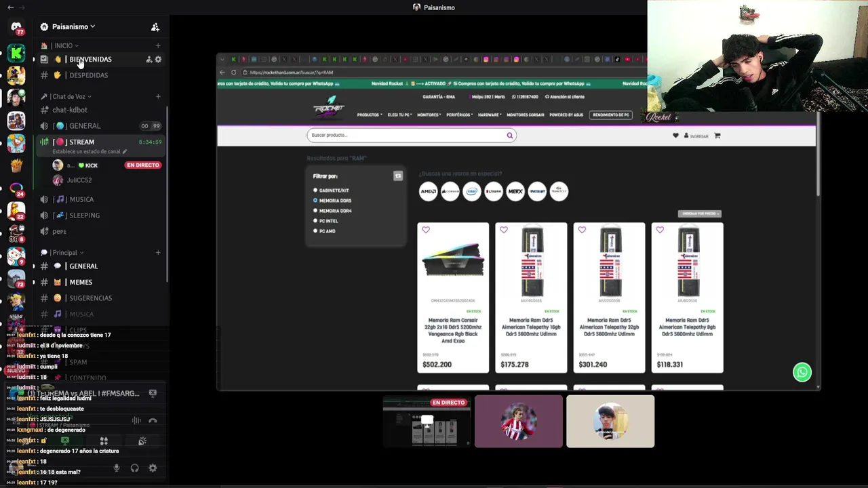The width and height of the screenshot is (868, 488).
Task: Select MEMORIA DDR5 filter radio
Action: [x=315, y=201]
